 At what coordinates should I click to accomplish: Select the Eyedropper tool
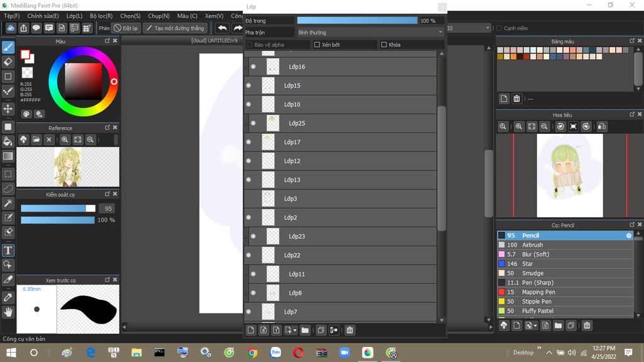pyautogui.click(x=8, y=297)
